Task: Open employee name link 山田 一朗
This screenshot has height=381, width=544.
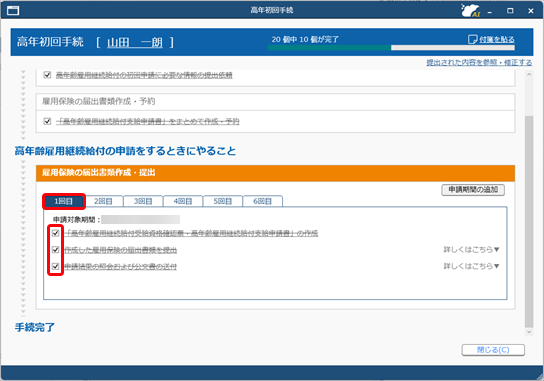Action: [x=135, y=42]
